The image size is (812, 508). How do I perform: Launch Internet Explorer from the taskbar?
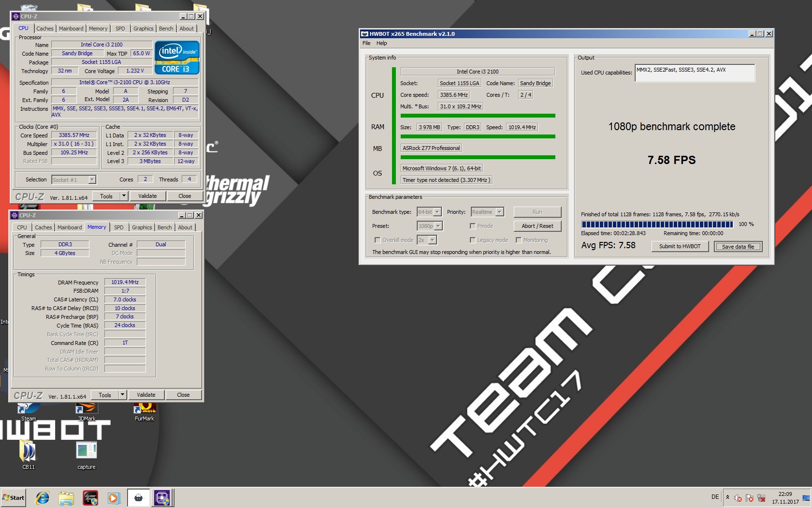tap(43, 497)
